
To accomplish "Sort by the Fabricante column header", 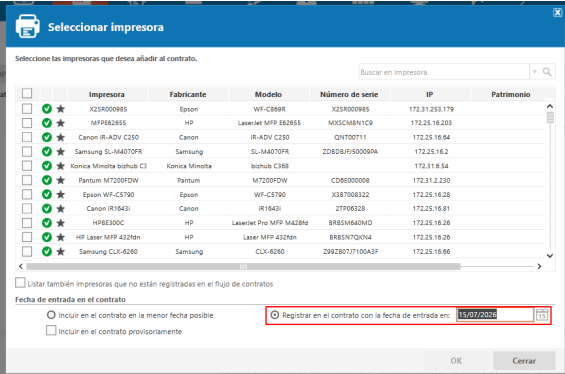I will (188, 94).
